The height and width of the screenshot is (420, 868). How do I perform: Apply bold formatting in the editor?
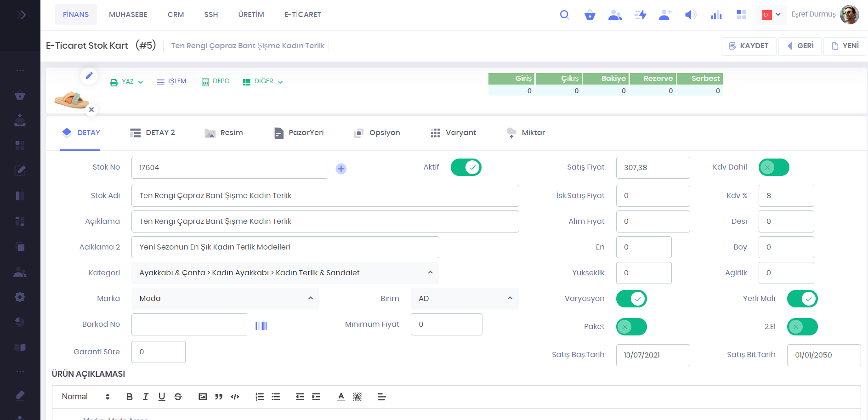coord(129,397)
